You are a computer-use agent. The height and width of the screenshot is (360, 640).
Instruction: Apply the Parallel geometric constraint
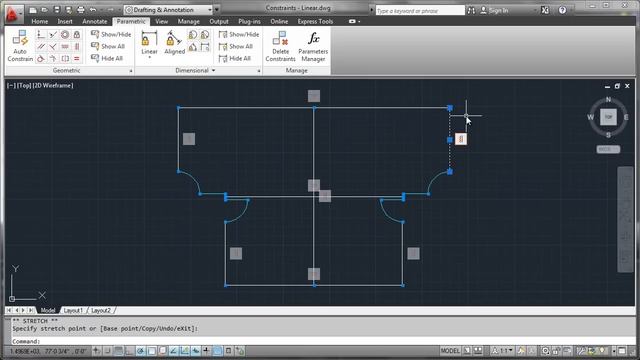click(x=41, y=47)
